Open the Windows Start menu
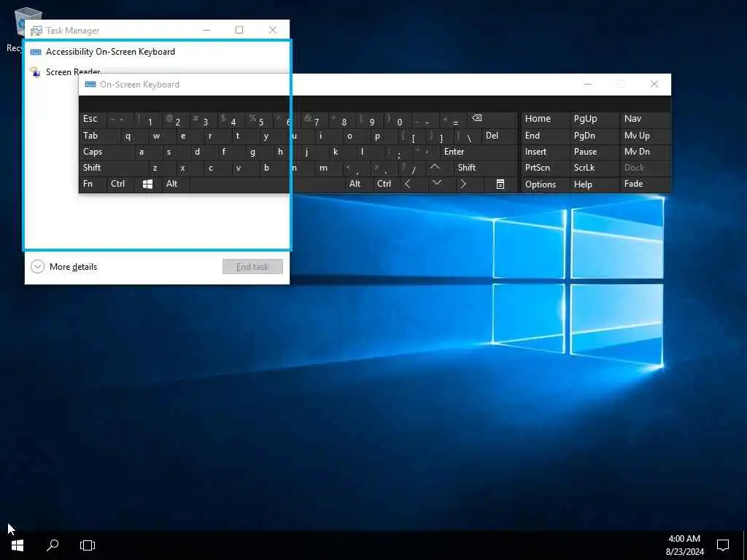Image resolution: width=747 pixels, height=560 pixels. tap(18, 545)
